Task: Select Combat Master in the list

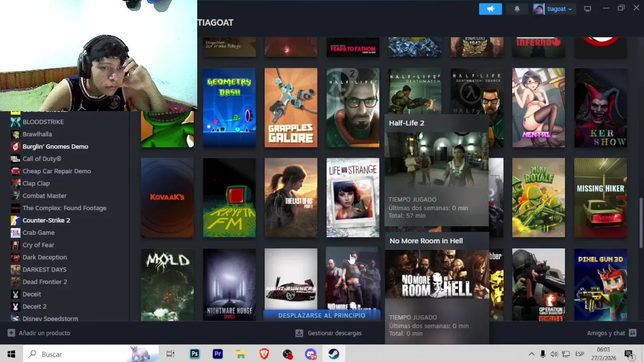Action: coord(44,196)
